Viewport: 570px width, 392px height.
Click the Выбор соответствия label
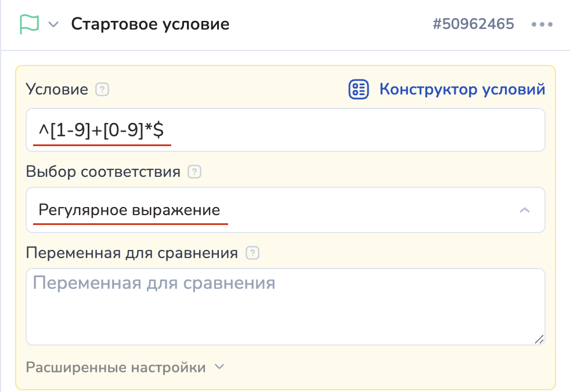click(x=103, y=172)
